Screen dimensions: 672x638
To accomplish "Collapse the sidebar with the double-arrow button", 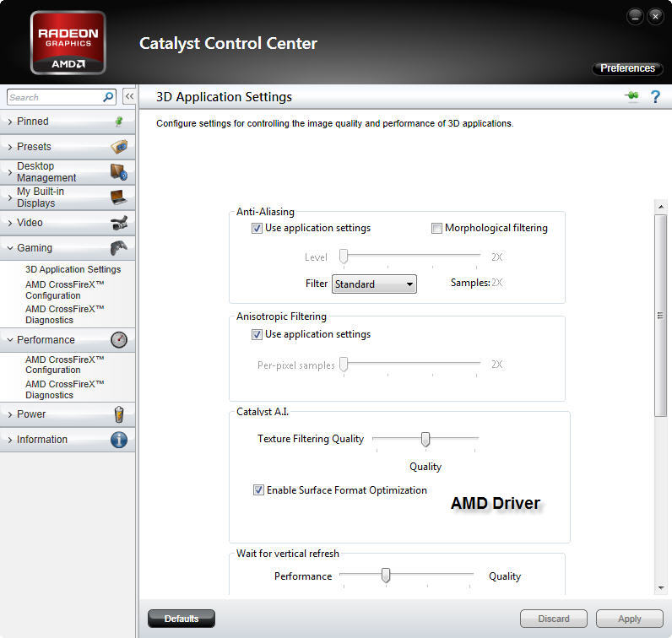I will click(129, 96).
